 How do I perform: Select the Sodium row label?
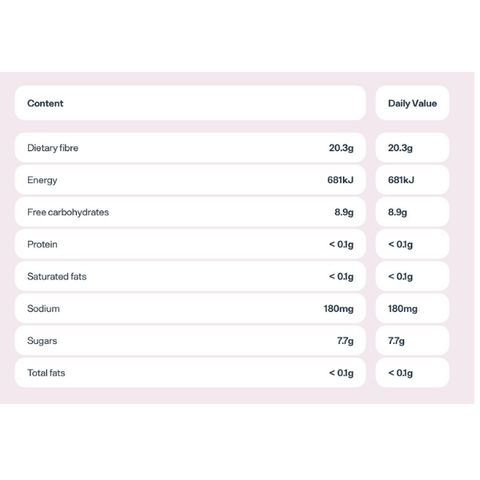44,309
